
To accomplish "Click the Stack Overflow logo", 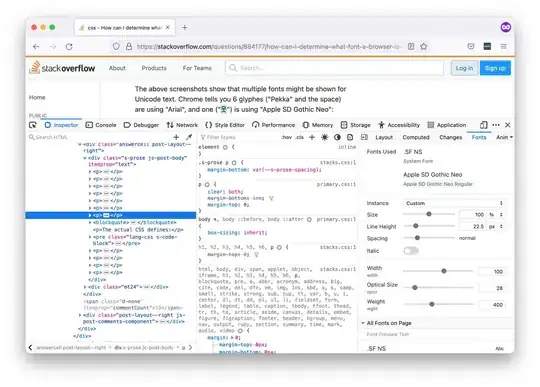I will click(x=62, y=67).
